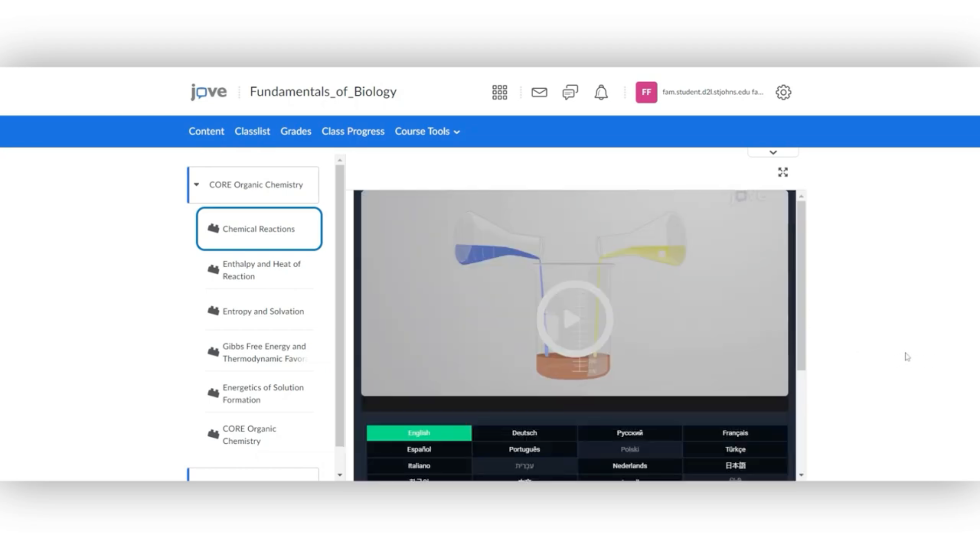Image resolution: width=980 pixels, height=551 pixels.
Task: Expand the chevron above the video
Action: tap(773, 152)
